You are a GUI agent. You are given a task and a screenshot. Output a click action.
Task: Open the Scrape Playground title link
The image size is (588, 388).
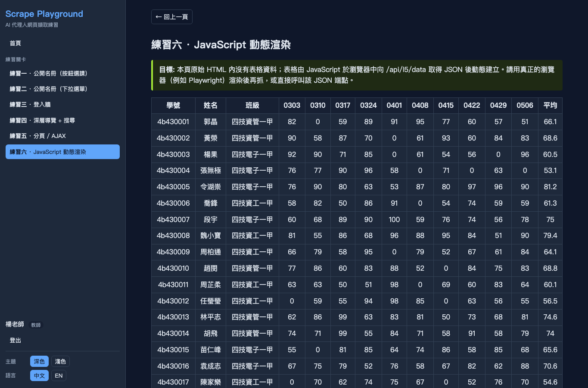[44, 14]
